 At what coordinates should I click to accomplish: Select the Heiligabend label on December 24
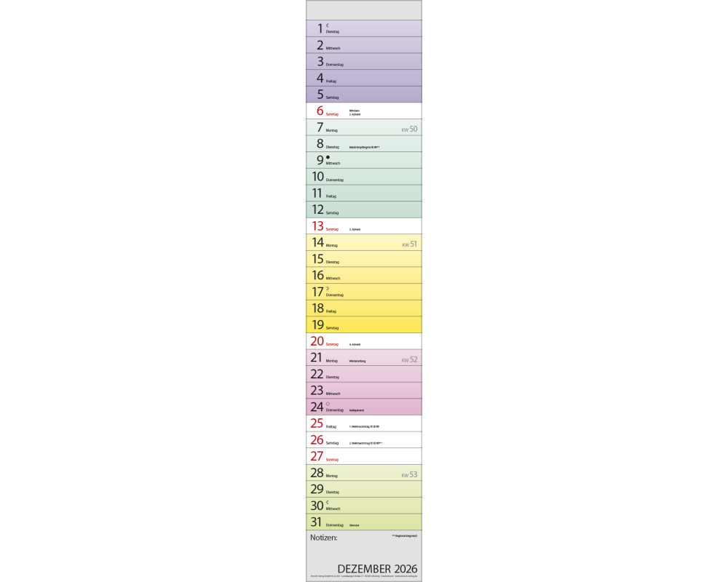coord(356,410)
